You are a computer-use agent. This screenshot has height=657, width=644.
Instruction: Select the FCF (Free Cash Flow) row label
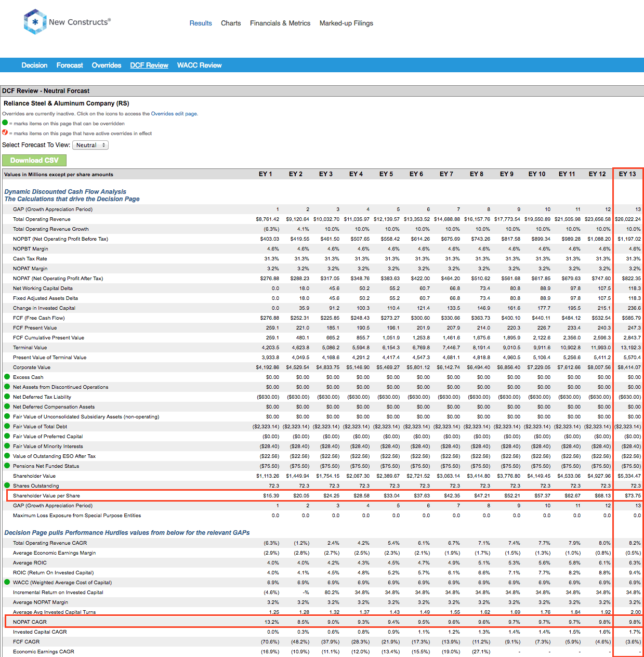coord(38,318)
